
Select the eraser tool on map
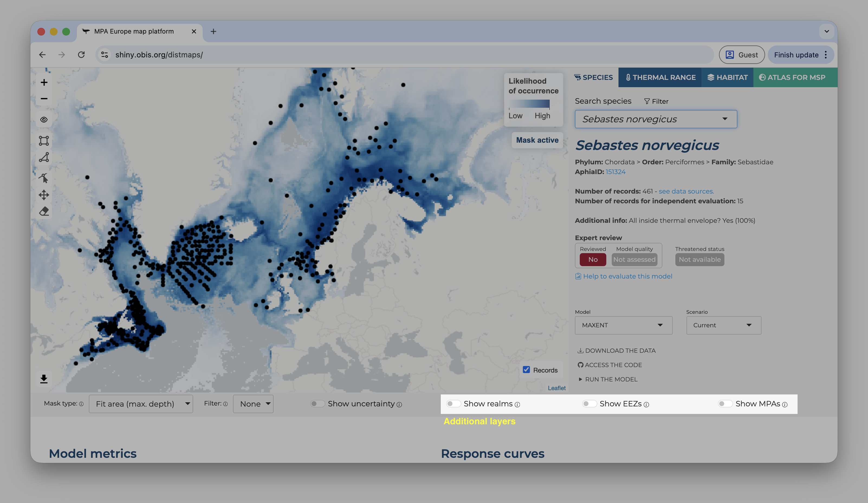tap(44, 211)
